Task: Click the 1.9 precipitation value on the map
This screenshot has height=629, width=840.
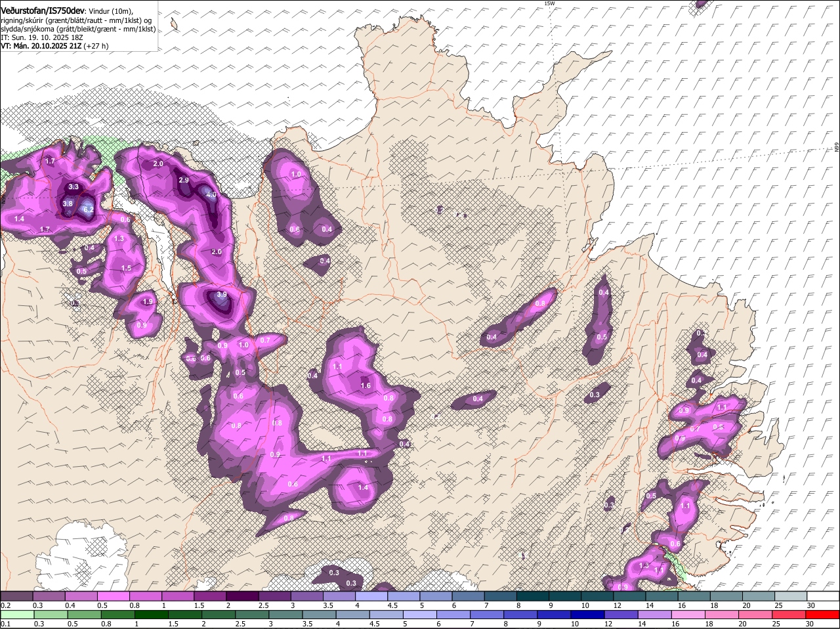Action: click(148, 301)
